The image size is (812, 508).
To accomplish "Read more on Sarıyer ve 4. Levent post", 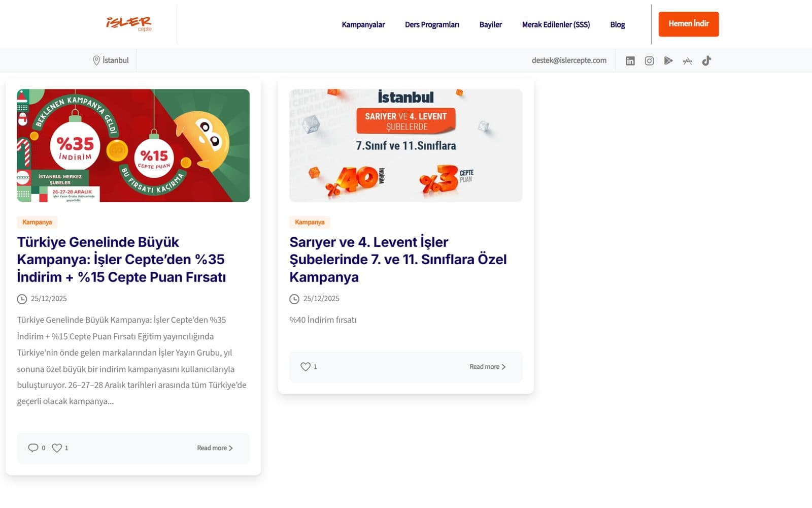I will pyautogui.click(x=488, y=367).
